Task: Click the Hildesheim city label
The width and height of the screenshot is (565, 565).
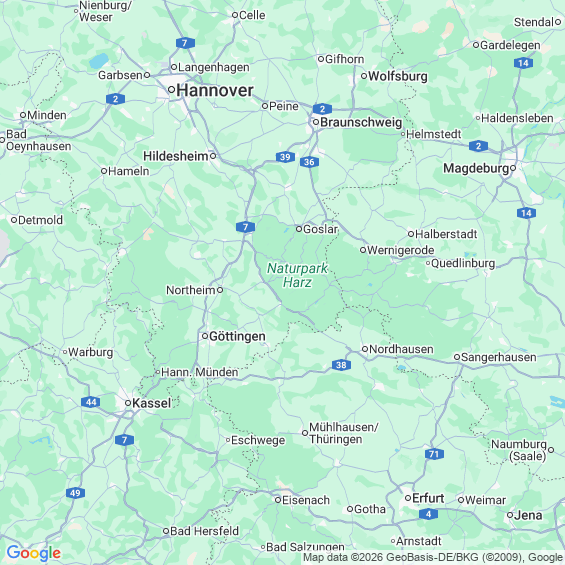Action: click(176, 156)
